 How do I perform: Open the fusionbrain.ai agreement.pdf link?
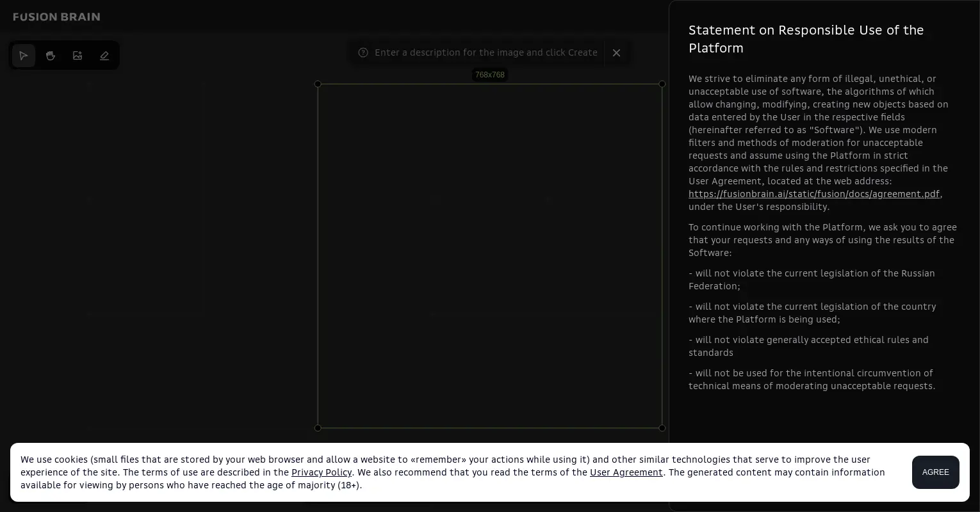(x=813, y=194)
